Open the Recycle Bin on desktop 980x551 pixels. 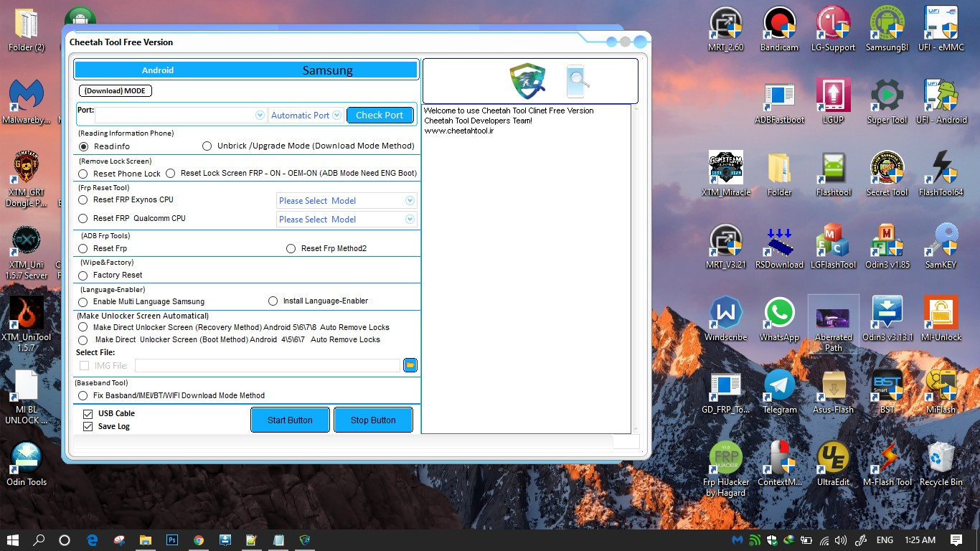pos(941,464)
